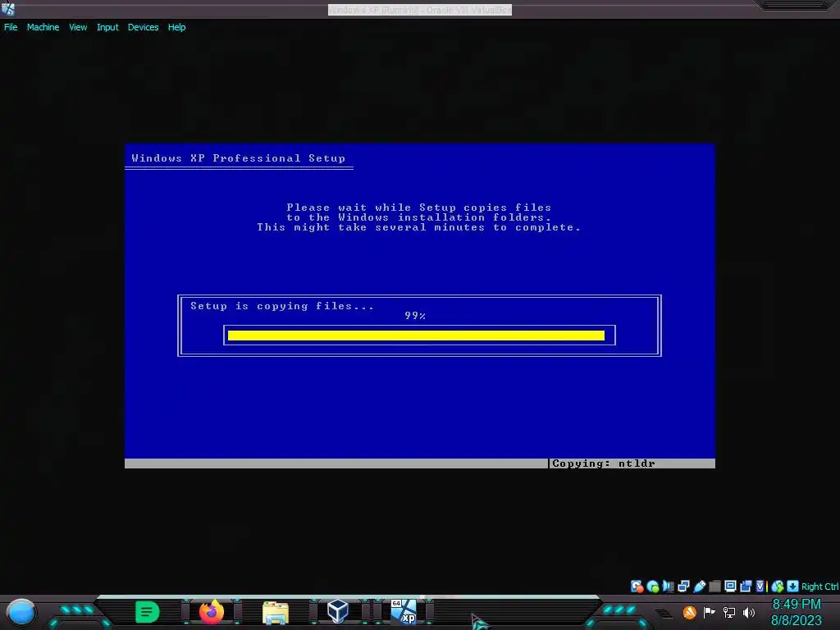Open the View menu

pos(78,27)
